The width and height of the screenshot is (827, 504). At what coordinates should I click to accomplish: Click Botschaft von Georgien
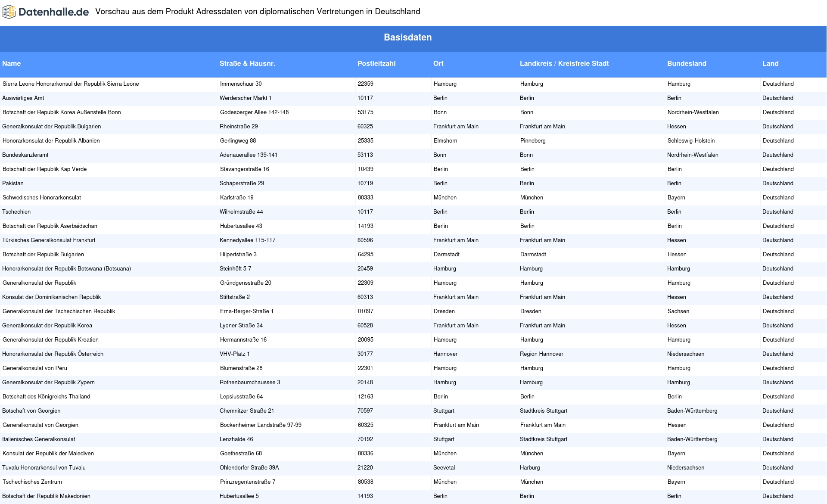click(31, 411)
